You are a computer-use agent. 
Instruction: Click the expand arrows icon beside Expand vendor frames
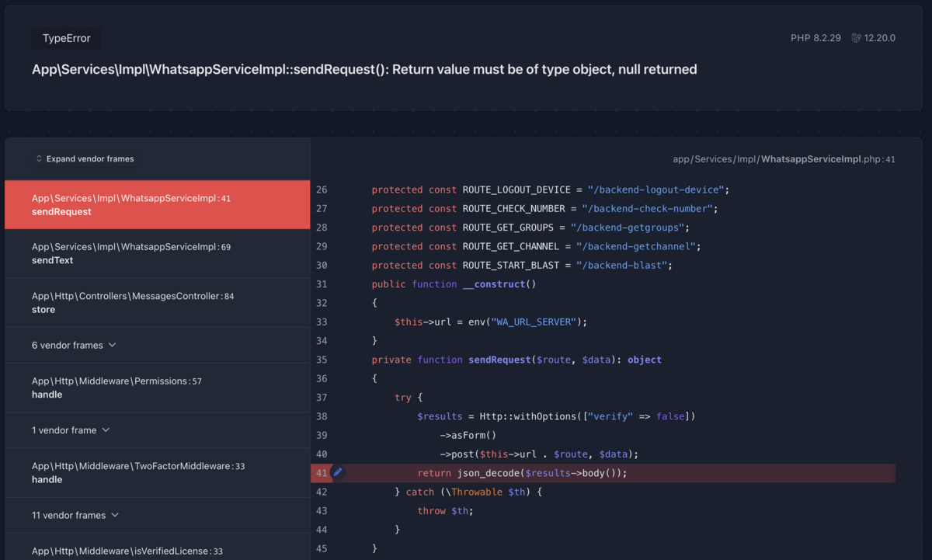coord(39,159)
